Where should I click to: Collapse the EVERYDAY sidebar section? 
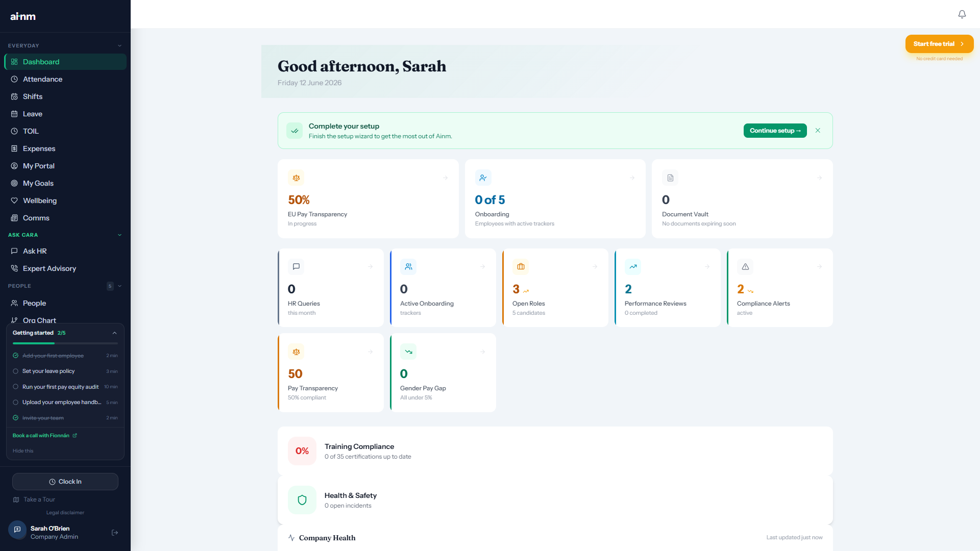(119, 45)
